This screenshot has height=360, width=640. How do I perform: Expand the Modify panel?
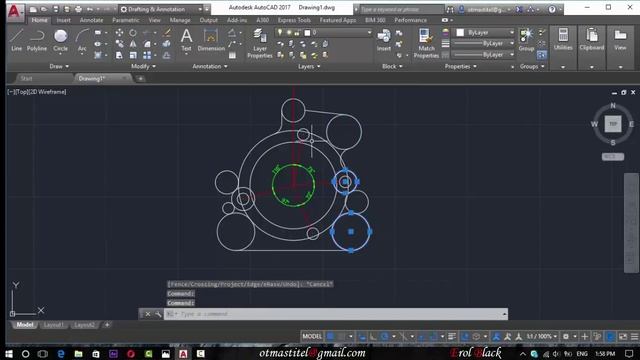click(x=143, y=66)
